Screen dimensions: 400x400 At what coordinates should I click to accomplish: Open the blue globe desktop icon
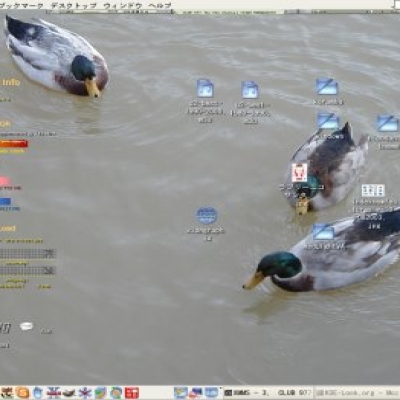tap(207, 215)
